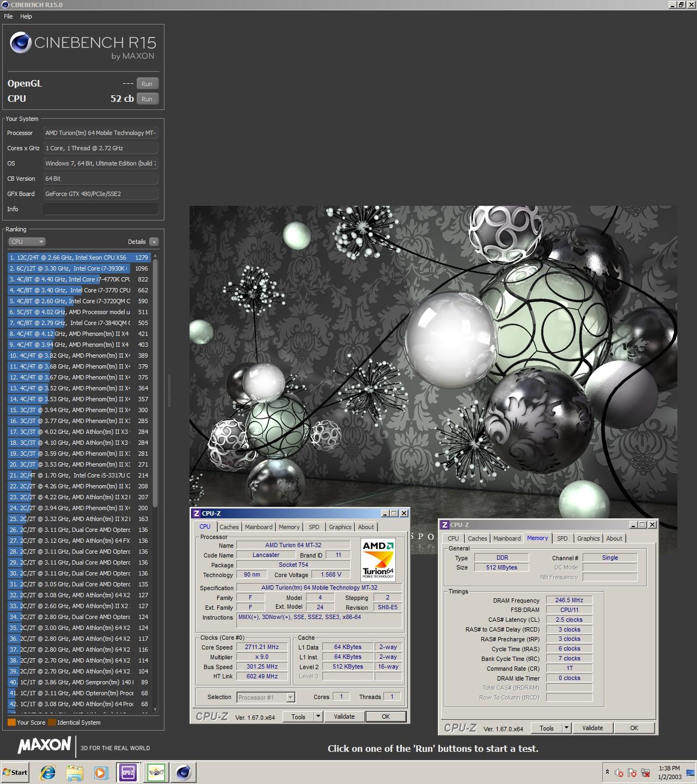Click the DRAM Frequency 246.5 MHz value
Screen dimensions: 697x784
click(570, 600)
